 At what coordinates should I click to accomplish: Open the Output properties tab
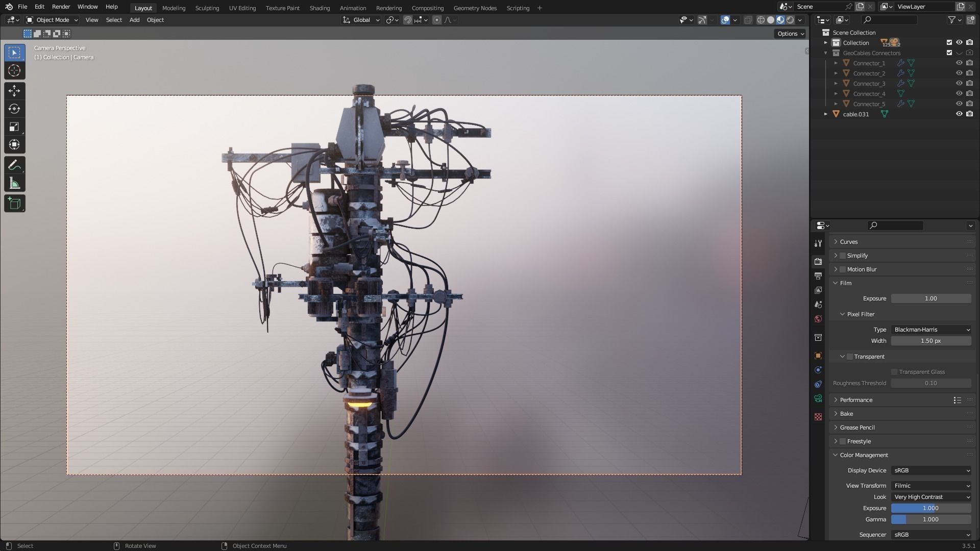pos(818,276)
